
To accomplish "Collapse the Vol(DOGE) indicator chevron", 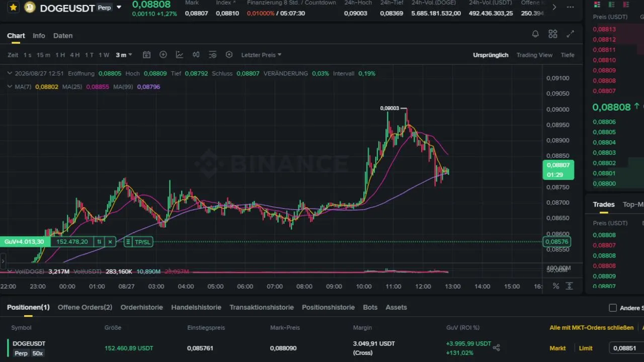I will 10,271.
